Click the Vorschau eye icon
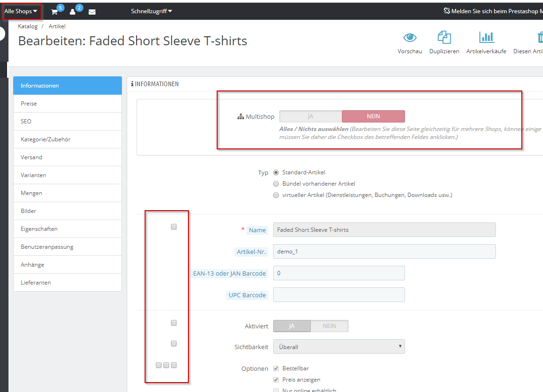The width and height of the screenshot is (543, 392). tap(410, 37)
